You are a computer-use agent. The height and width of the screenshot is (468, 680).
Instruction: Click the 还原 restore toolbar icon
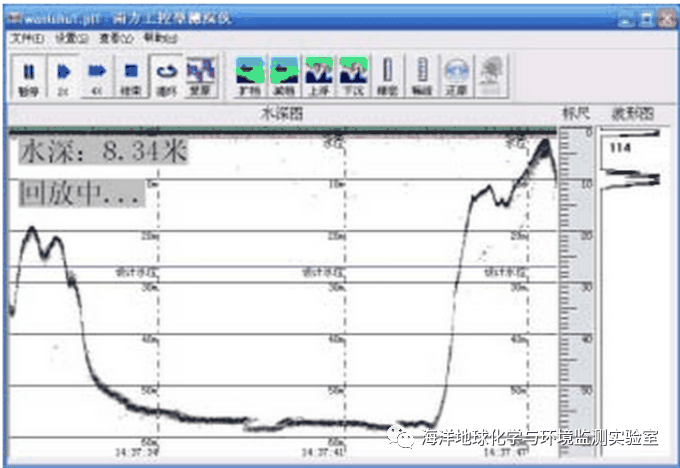click(x=456, y=75)
